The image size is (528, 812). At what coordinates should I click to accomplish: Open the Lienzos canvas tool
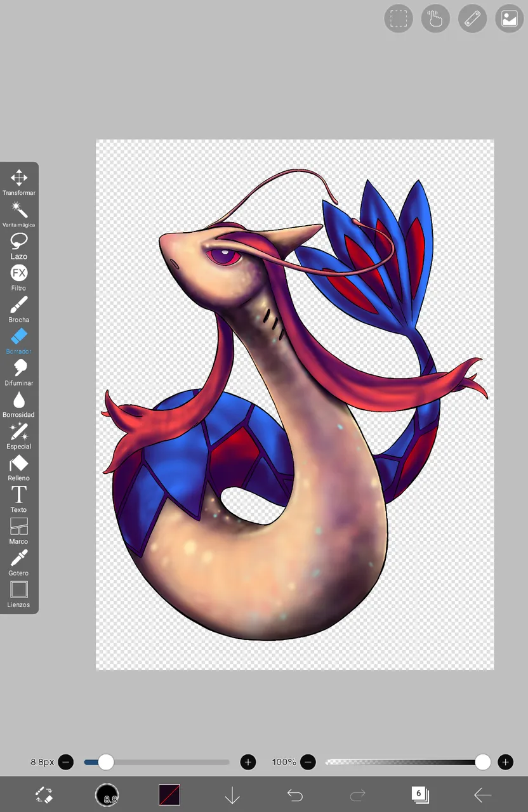coord(18,594)
